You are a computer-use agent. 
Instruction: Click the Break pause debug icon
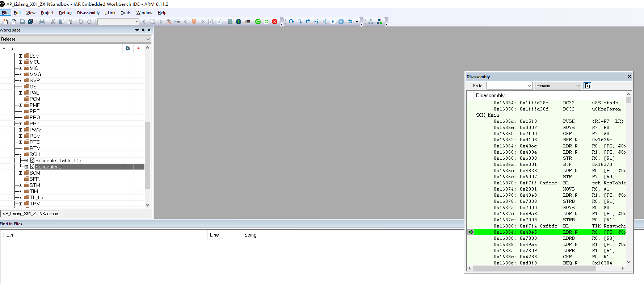tap(341, 22)
